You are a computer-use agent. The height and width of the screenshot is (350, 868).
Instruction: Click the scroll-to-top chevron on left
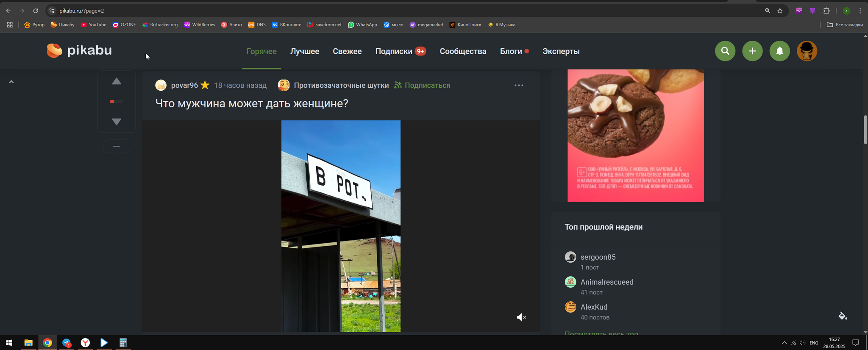(x=11, y=82)
